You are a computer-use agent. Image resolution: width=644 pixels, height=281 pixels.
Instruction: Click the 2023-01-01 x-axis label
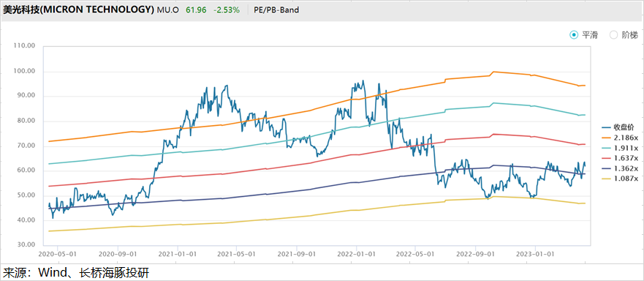pyautogui.click(x=535, y=254)
